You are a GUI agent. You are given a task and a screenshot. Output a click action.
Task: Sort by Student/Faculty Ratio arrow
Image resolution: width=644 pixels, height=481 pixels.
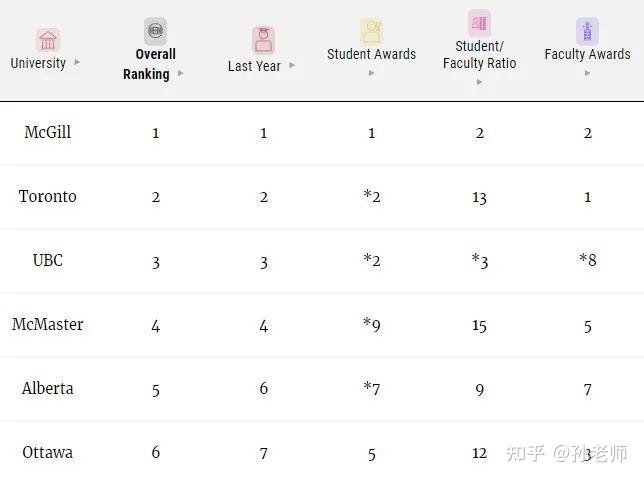[x=479, y=81]
